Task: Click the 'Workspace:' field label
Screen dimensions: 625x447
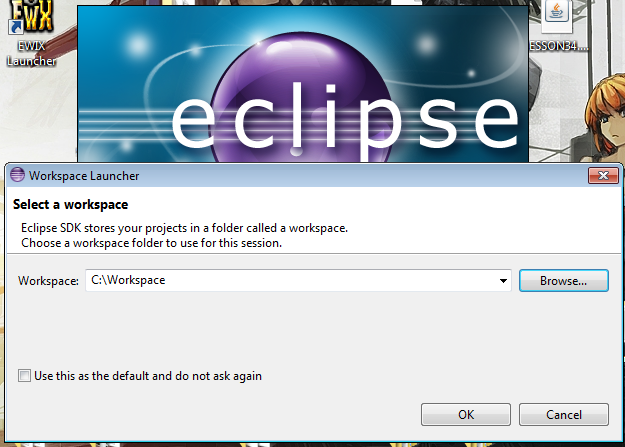Action: (x=48, y=281)
